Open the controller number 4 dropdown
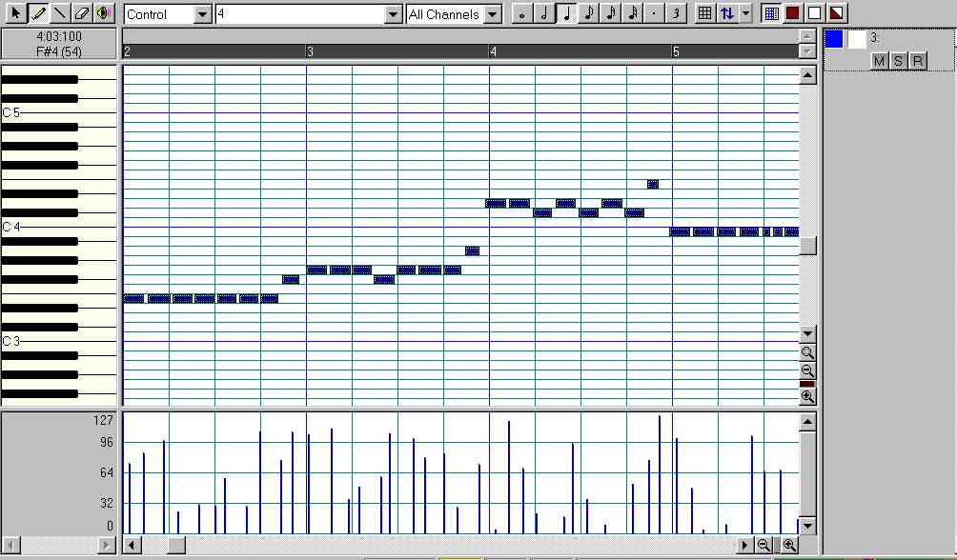Viewport: 957px width, 560px height. pos(394,14)
